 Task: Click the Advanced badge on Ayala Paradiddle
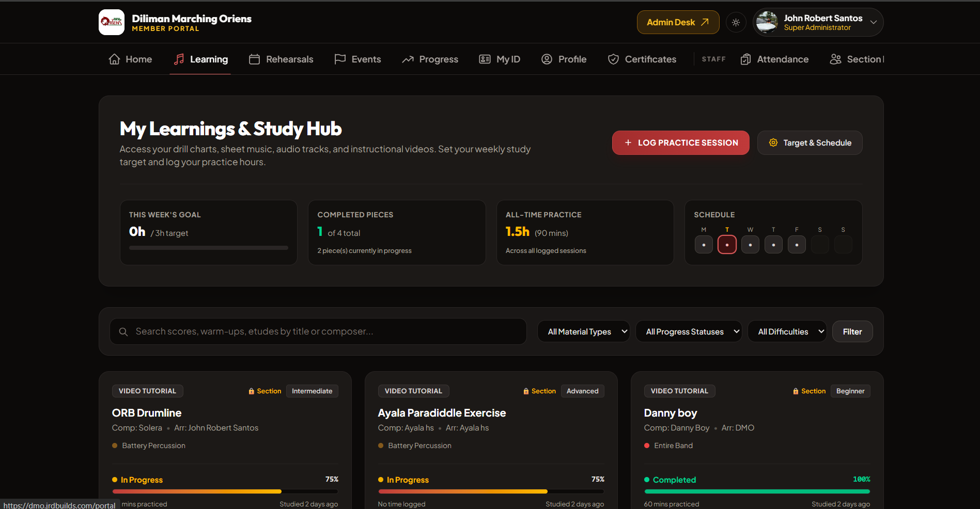(582, 391)
